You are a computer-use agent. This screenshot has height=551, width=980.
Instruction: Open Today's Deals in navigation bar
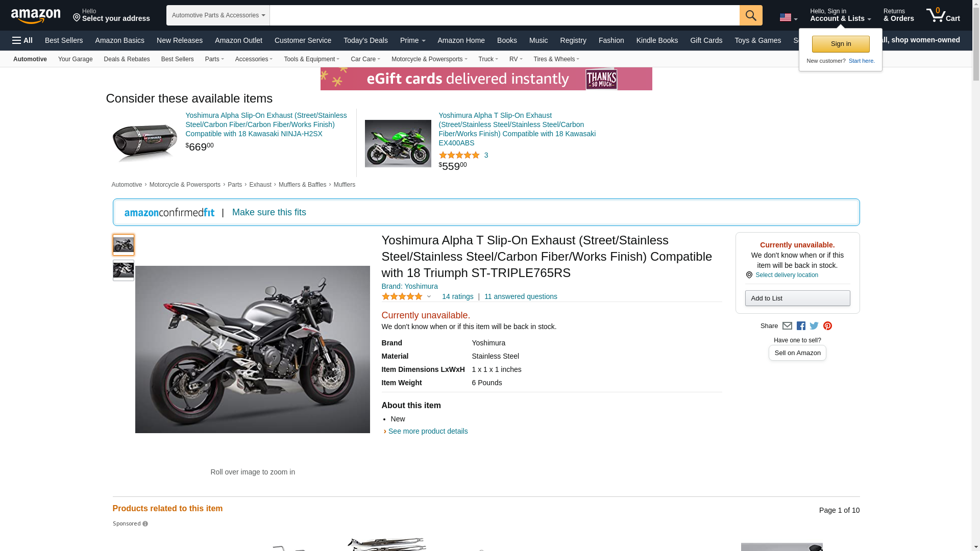coord(365,40)
